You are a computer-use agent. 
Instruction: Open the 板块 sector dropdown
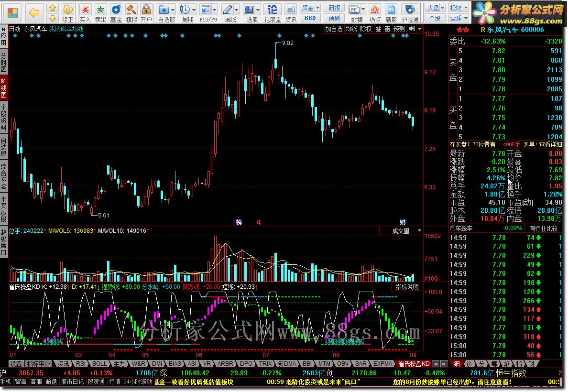click(459, 8)
